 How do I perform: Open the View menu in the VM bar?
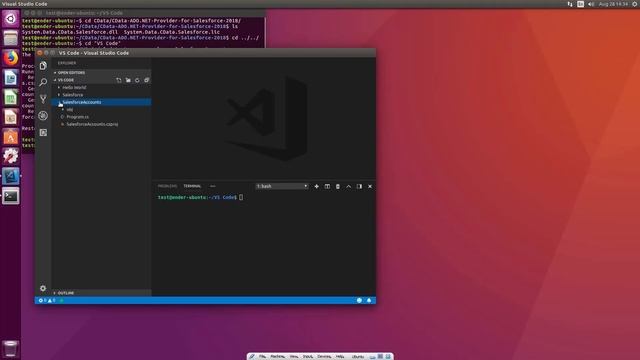point(294,356)
